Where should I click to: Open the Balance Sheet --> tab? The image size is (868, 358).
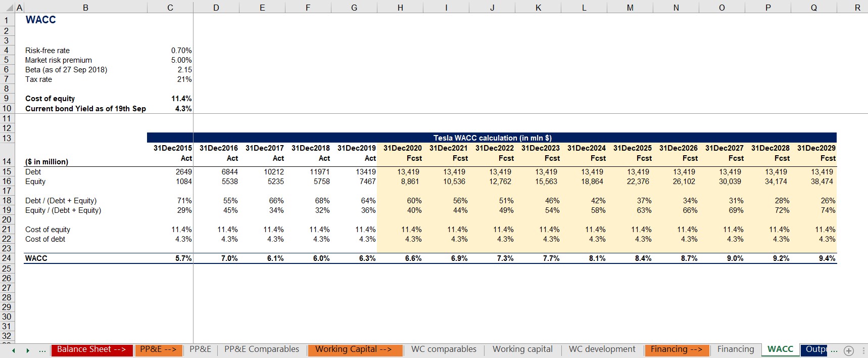tap(91, 350)
